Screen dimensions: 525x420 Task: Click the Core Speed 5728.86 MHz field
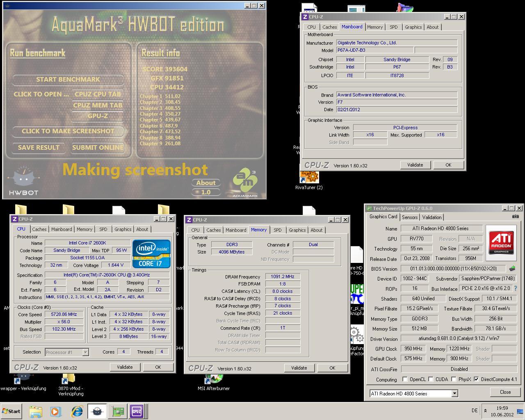(64, 315)
